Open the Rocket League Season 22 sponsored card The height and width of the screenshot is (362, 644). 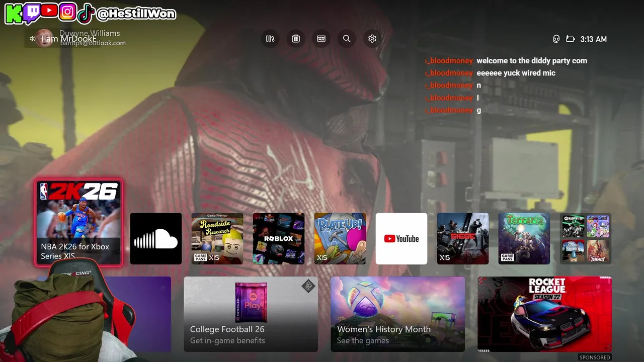544,314
